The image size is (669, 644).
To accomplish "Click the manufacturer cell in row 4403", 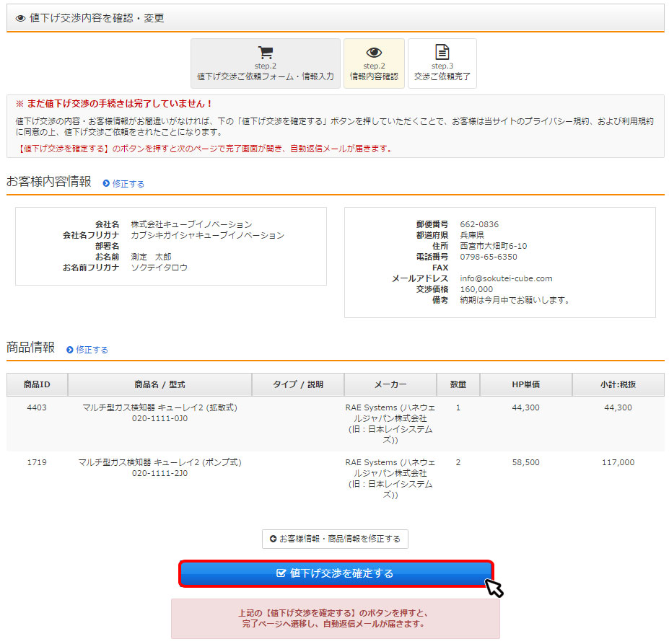I will [x=390, y=424].
